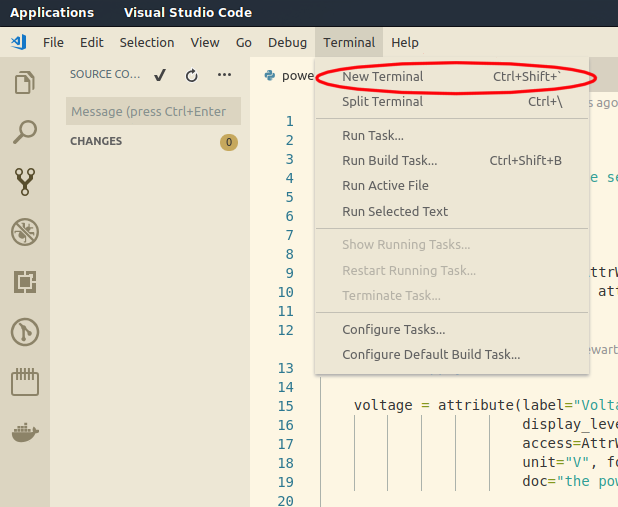
Task: Select Run Active File
Action: [x=452, y=186]
